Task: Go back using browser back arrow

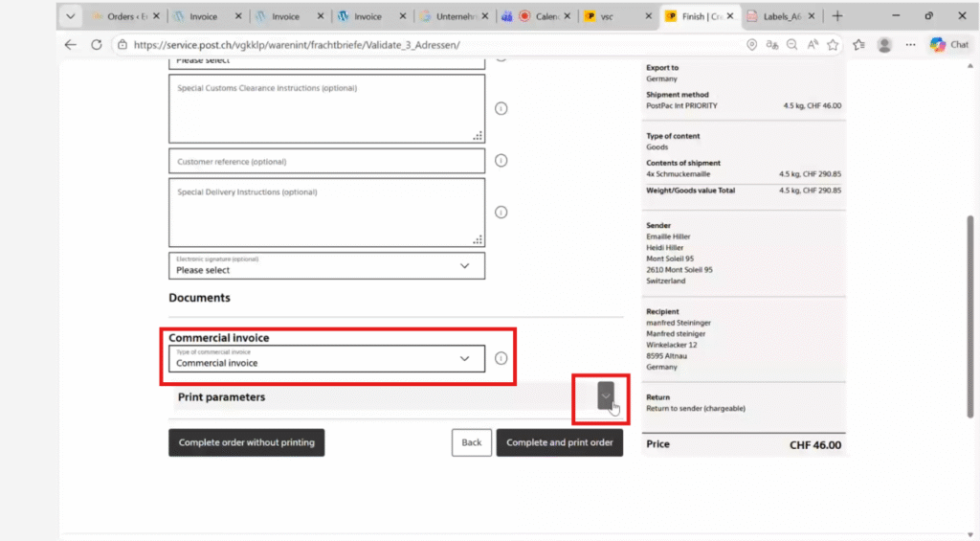Action: click(71, 45)
